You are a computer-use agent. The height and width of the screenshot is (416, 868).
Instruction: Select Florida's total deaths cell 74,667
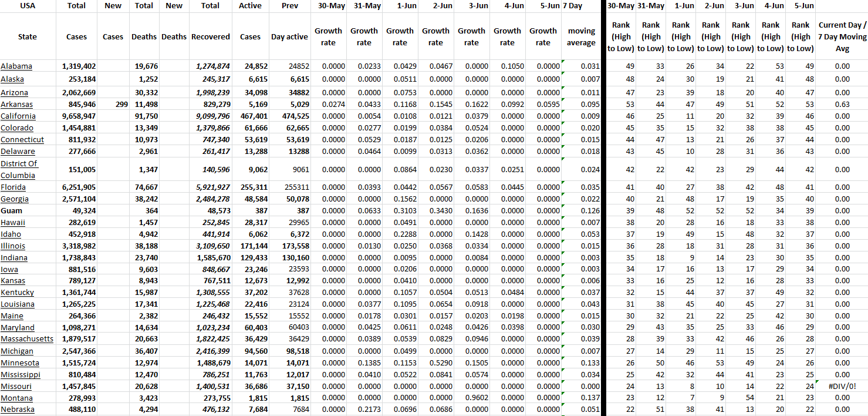(x=144, y=187)
